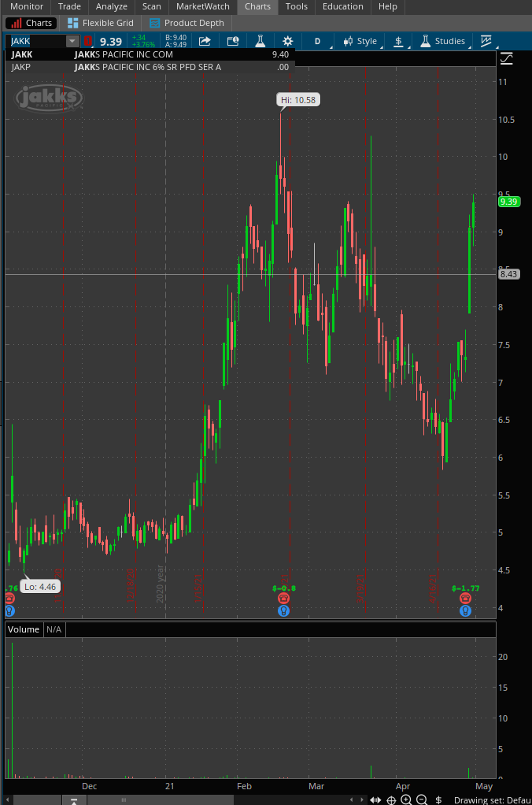Open the Studies menu
Screen dimensions: 532x805
point(443,41)
